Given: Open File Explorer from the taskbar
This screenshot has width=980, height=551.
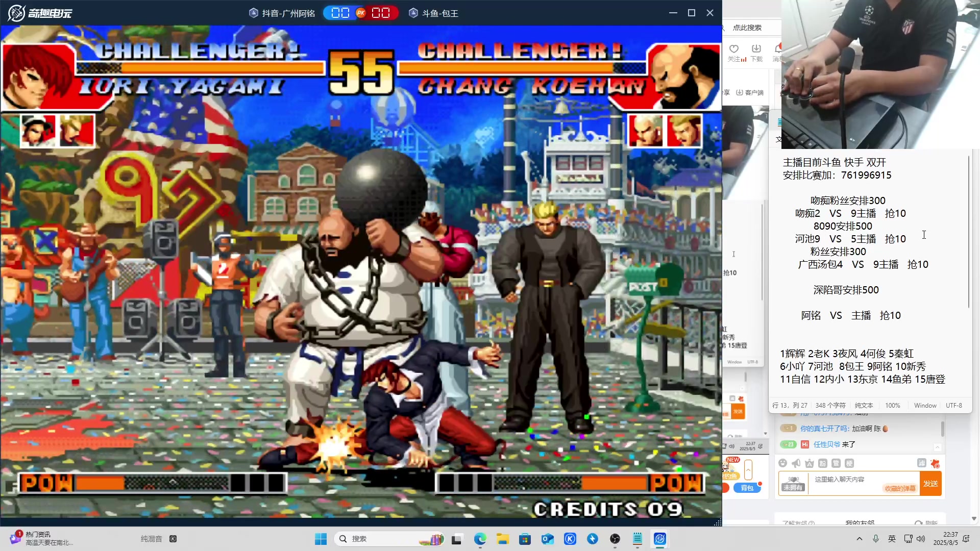Looking at the screenshot, I should point(503,539).
